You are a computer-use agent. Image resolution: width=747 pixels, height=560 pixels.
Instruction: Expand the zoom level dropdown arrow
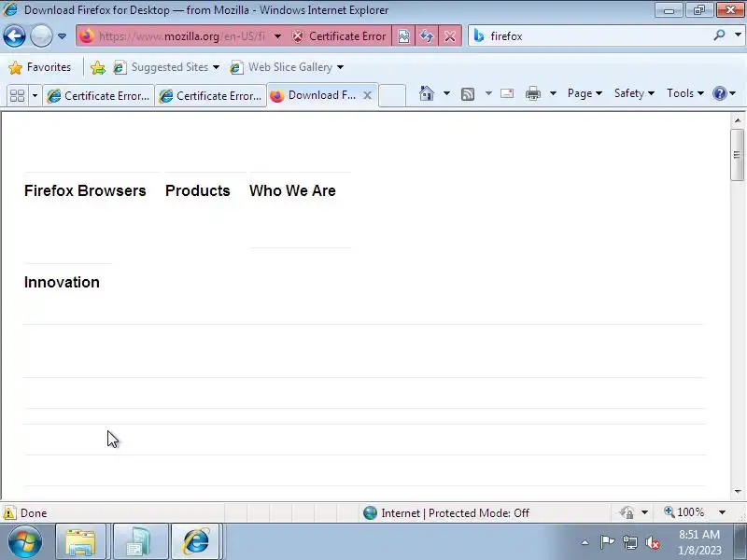point(722,512)
